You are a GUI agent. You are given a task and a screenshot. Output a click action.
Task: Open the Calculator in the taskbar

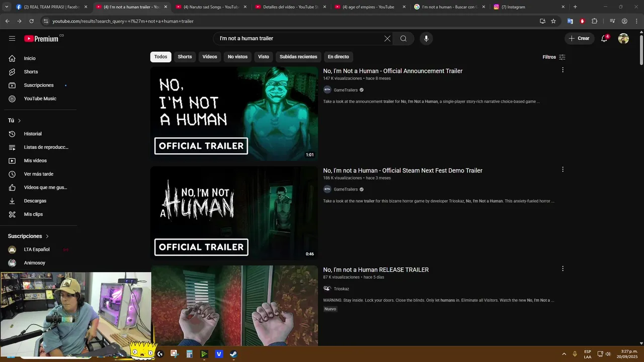[x=189, y=354]
